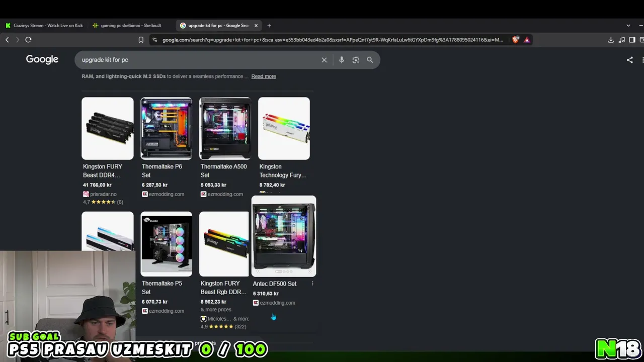Open the Antec DF500 Set options menu

point(312,284)
